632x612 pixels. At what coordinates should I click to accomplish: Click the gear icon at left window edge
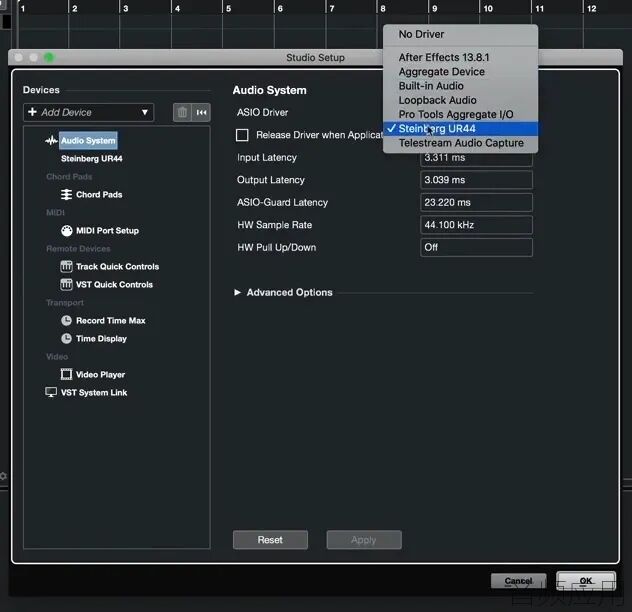pos(3,477)
